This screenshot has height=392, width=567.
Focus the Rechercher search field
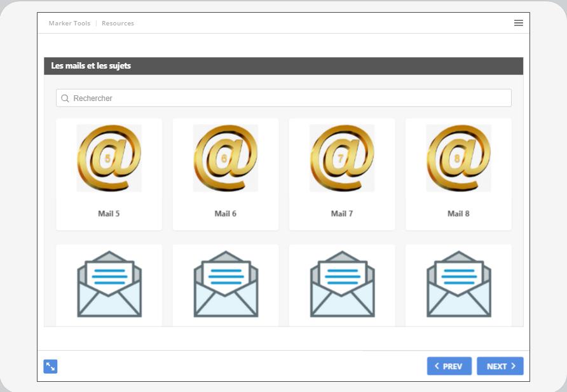[x=283, y=98]
